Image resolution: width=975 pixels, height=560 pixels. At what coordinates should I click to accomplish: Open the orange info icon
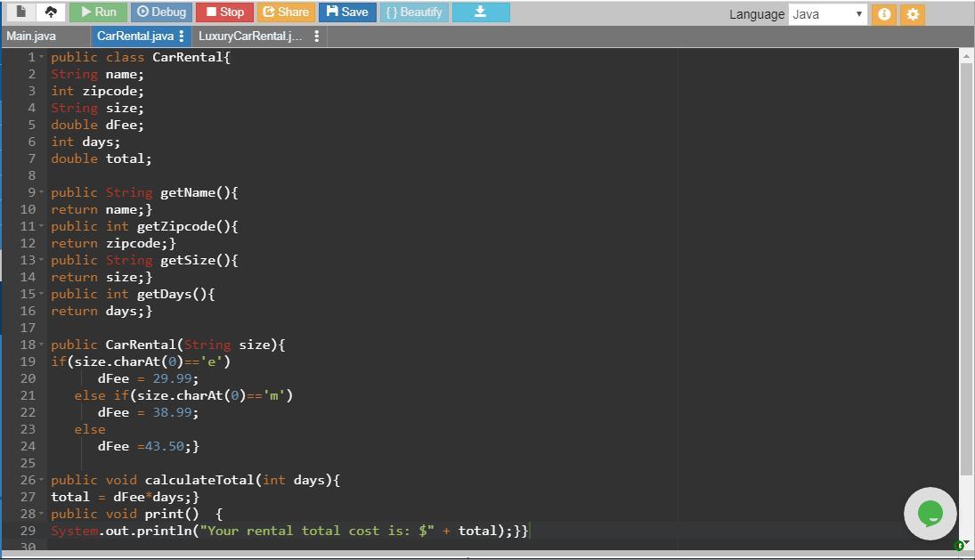(884, 14)
